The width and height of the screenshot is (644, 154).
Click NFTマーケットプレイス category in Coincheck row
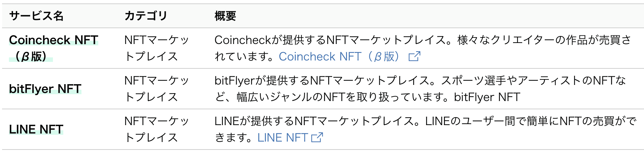[157, 48]
